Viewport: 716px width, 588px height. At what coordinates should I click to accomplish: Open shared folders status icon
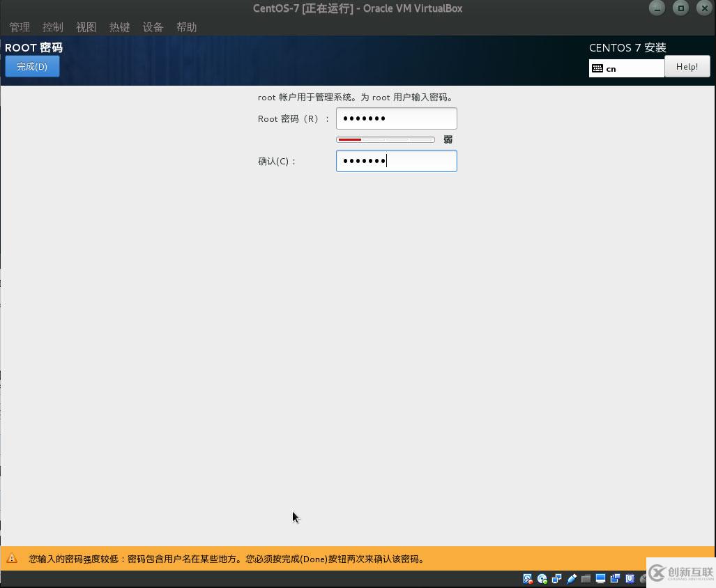click(x=586, y=579)
